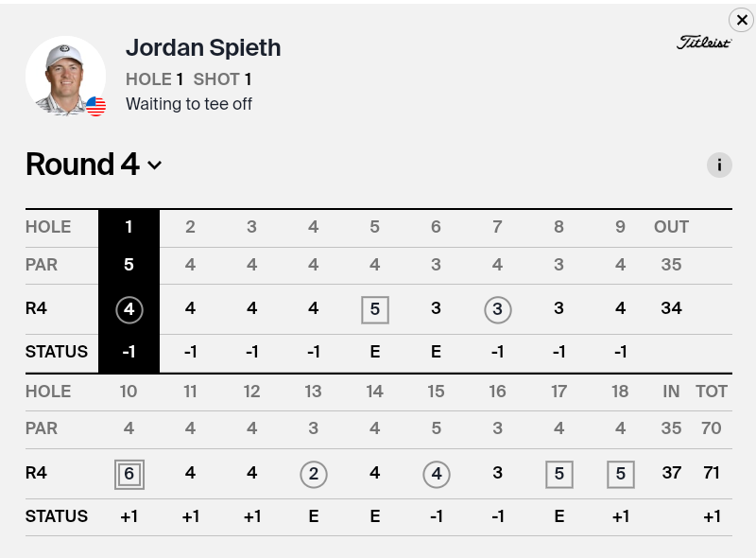Click the info icon beside Round 4
This screenshot has height=558, width=756.
coord(719,166)
